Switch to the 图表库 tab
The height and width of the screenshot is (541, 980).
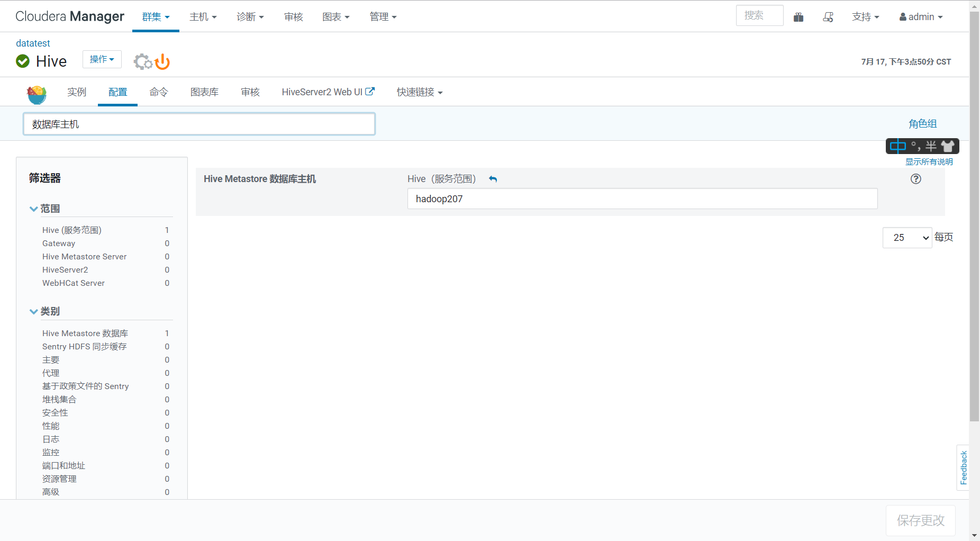click(204, 92)
